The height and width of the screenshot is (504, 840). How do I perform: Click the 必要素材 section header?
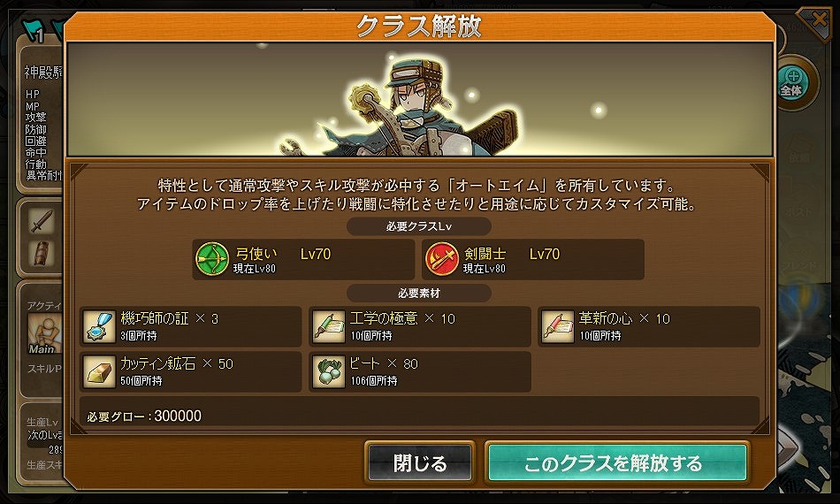419,294
